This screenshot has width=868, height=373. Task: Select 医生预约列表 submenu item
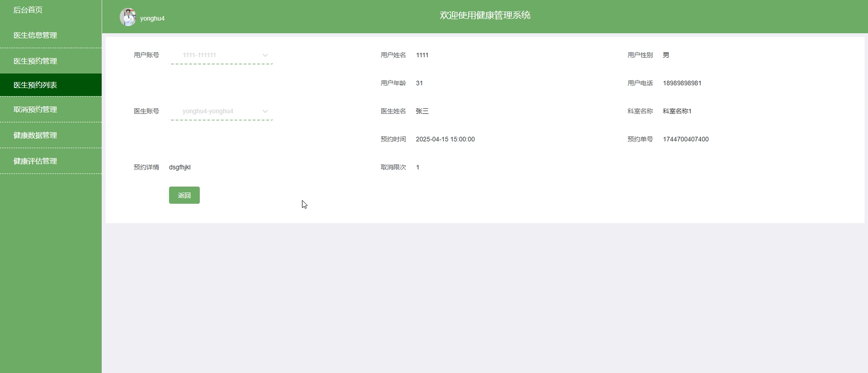pyautogui.click(x=35, y=85)
